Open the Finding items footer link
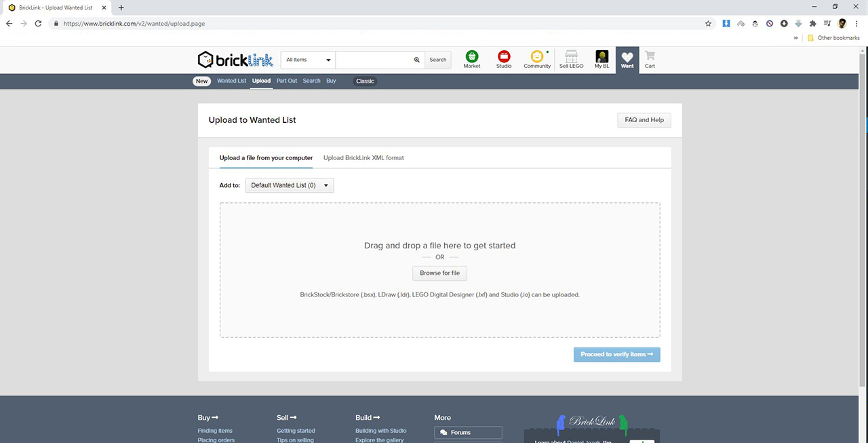Screen dimensions: 868x443 [x=215, y=431]
